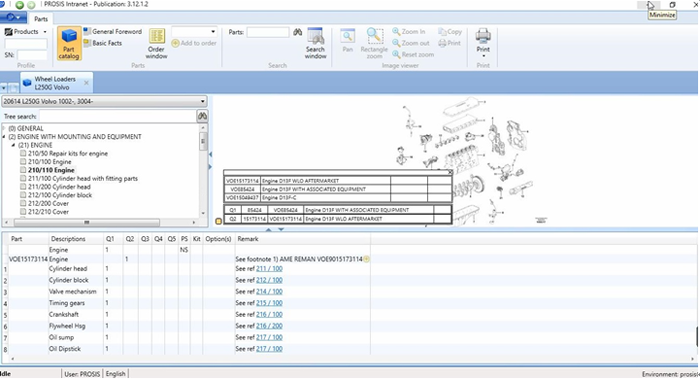The width and height of the screenshot is (700, 379).
Task: Click the Parts search binoculars icon
Action: point(298,32)
